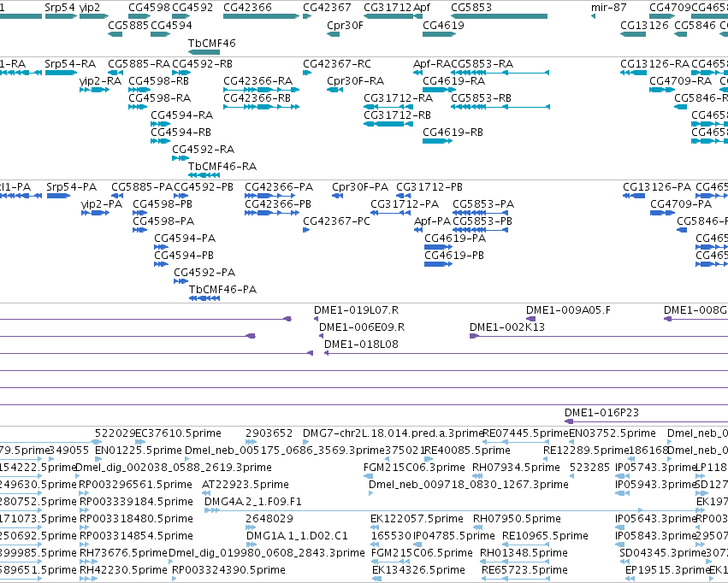The image size is (728, 583).
Task: Click the CG5853 gene glyph
Action: [x=499, y=16]
